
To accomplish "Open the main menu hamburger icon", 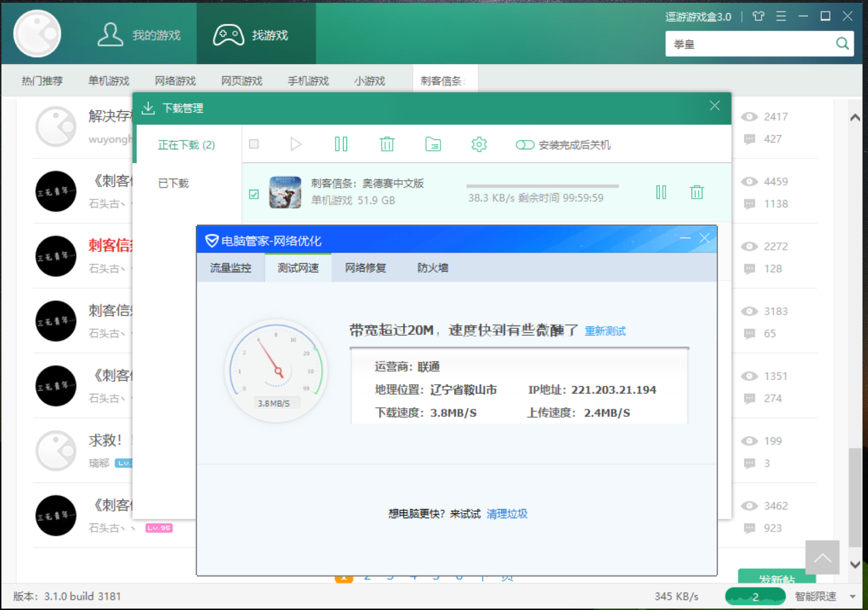I will coord(781,16).
